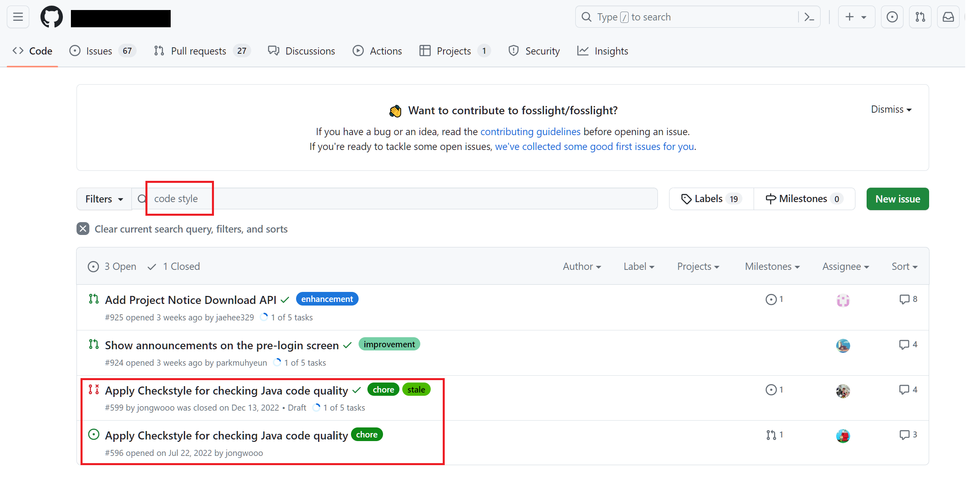Click the New issue button

(897, 199)
